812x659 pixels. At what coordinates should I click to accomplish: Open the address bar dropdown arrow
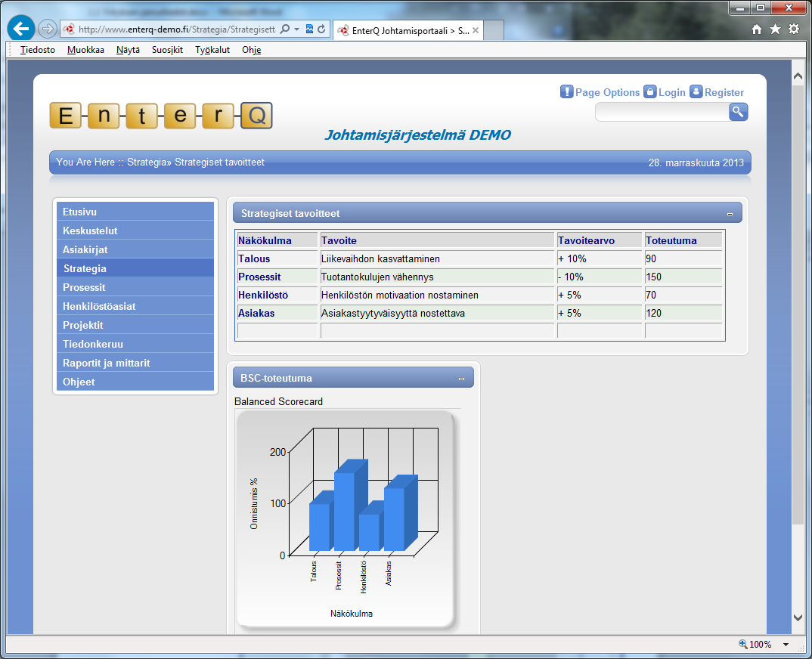pyautogui.click(x=296, y=29)
